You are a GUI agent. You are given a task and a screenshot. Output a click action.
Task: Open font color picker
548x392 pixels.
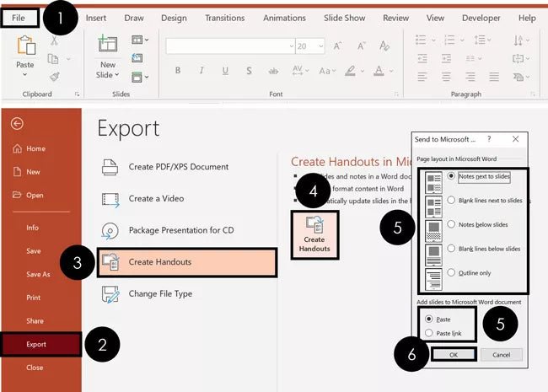click(x=391, y=71)
